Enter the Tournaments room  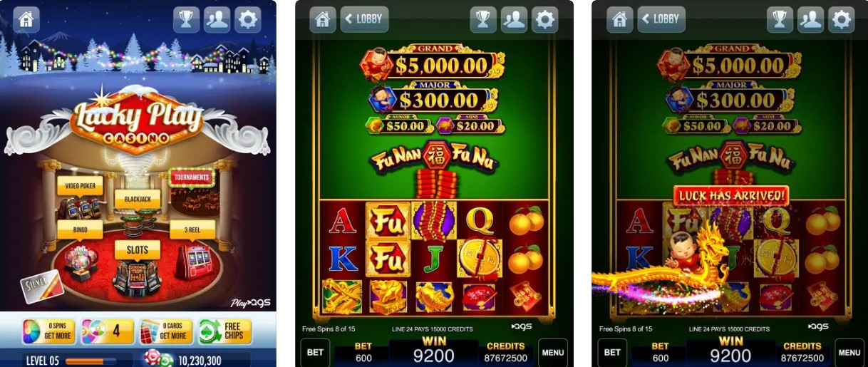tap(192, 177)
